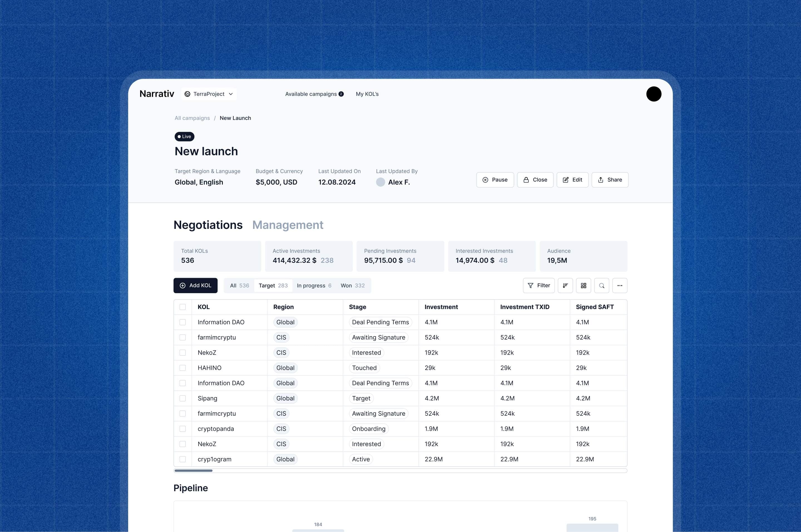Go to My KOL's
The width and height of the screenshot is (801, 532).
pyautogui.click(x=367, y=94)
